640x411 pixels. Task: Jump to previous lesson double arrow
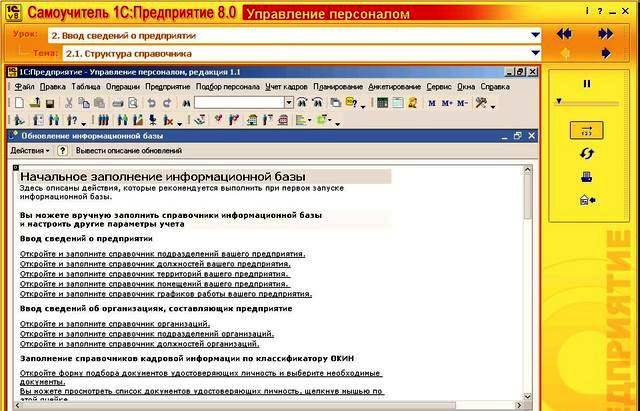coord(564,33)
